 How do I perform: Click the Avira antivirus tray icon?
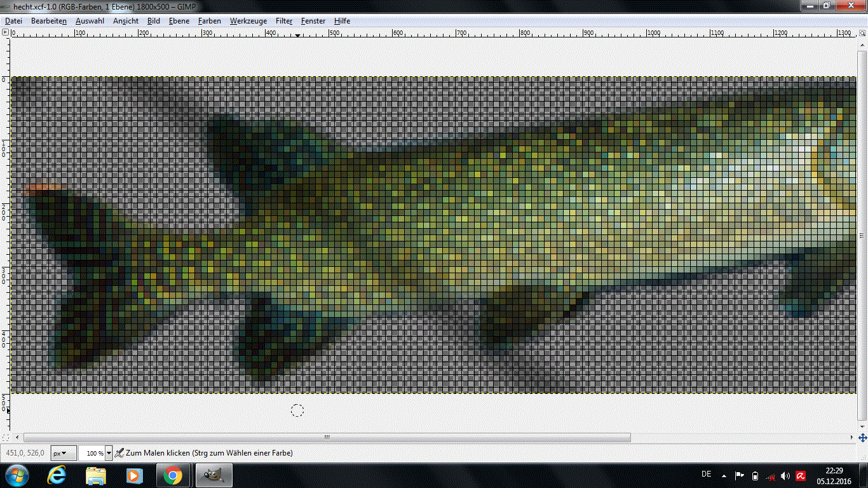[x=801, y=475]
